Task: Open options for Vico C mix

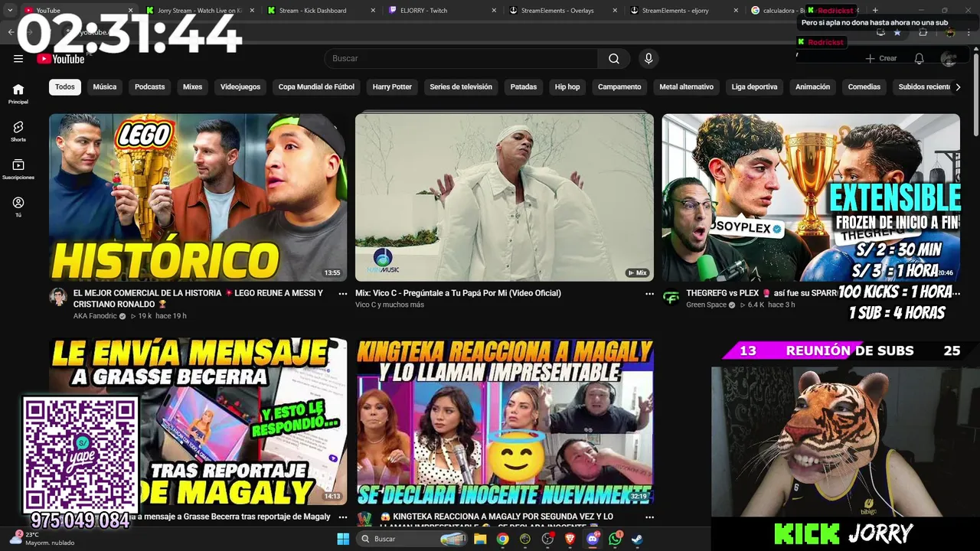Action: pyautogui.click(x=649, y=294)
